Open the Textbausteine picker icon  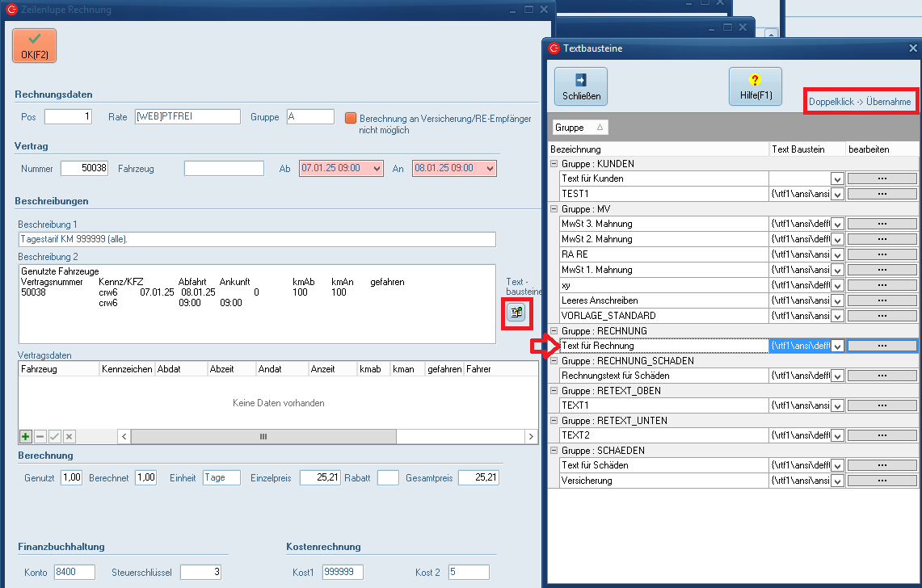pyautogui.click(x=515, y=313)
